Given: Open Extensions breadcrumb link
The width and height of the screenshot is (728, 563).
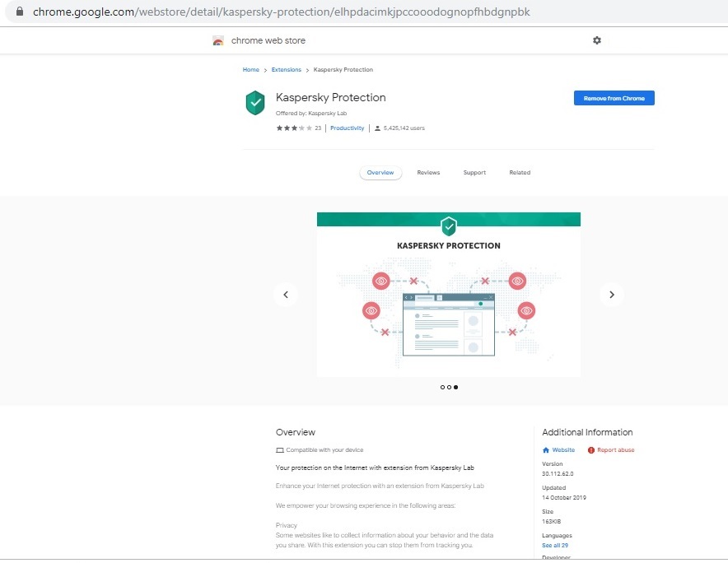Looking at the screenshot, I should (x=286, y=70).
